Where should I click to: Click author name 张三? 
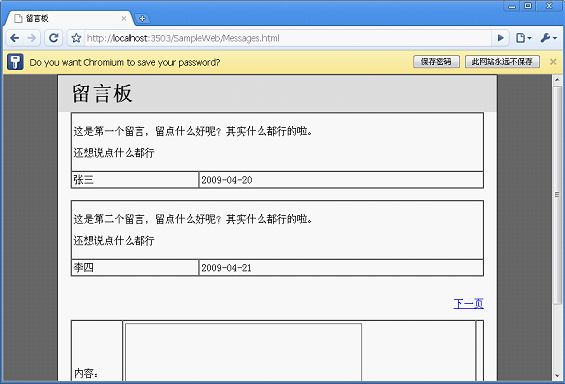(84, 179)
